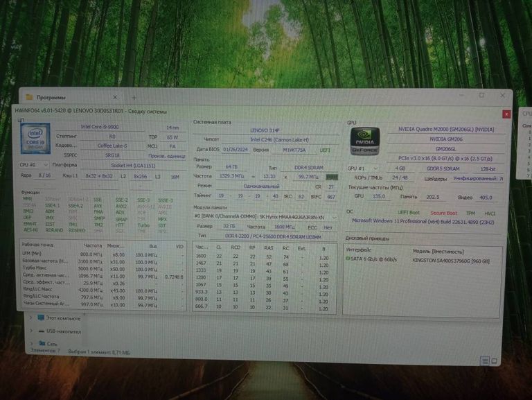
Task: Click BIOS date 01/26/2024
Action: pyautogui.click(x=236, y=150)
